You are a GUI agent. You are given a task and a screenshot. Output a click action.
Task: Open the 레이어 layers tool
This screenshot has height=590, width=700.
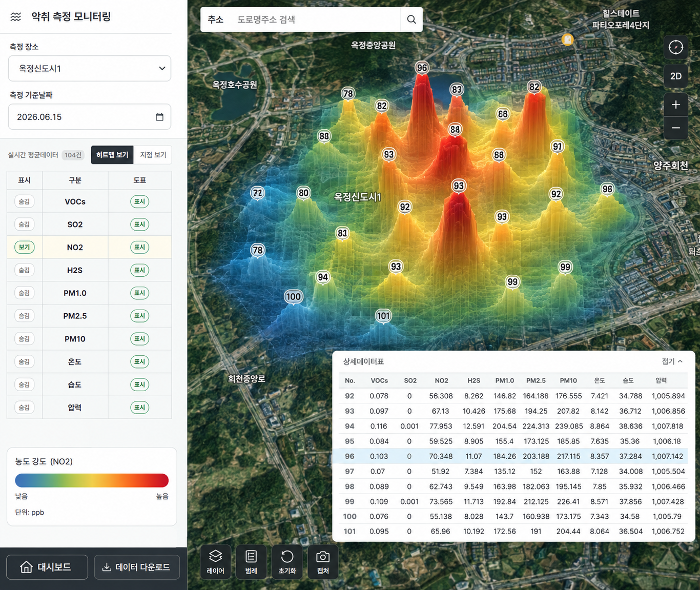click(x=215, y=562)
